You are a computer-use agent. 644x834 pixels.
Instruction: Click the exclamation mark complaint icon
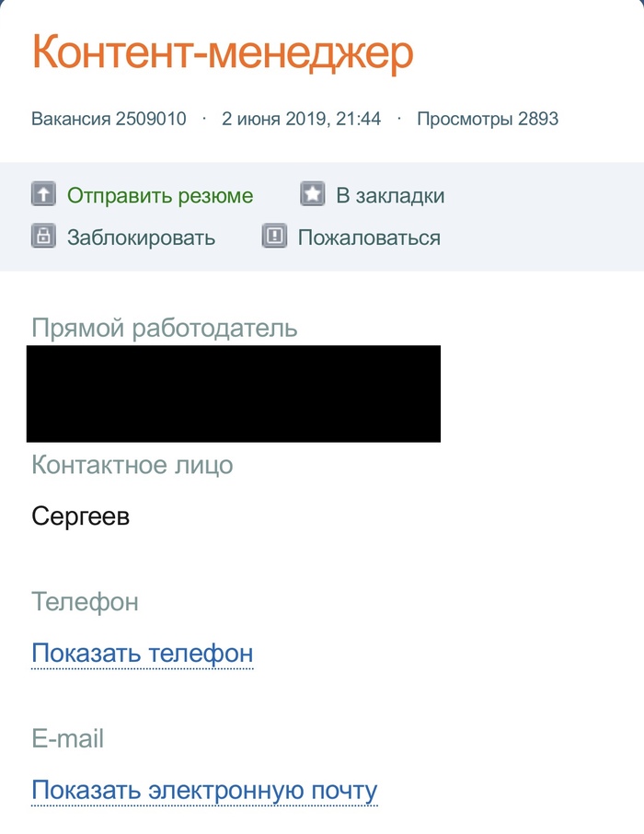tap(274, 237)
